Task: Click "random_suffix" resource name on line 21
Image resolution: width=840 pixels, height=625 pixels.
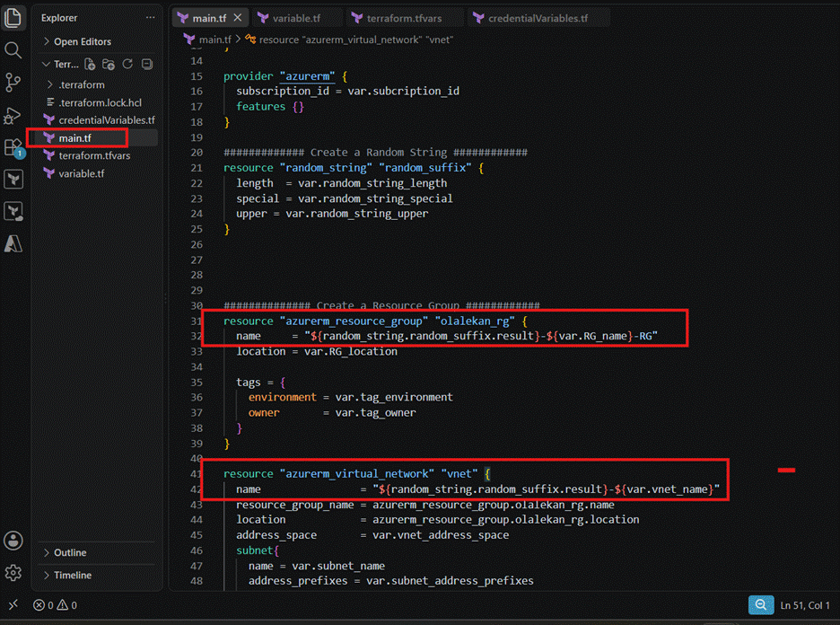Action: (x=425, y=168)
